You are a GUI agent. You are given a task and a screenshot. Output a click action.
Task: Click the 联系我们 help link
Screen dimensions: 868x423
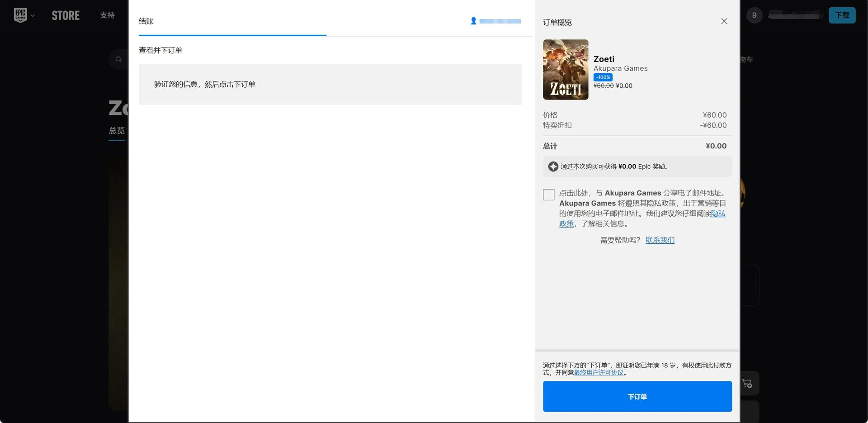pos(660,240)
